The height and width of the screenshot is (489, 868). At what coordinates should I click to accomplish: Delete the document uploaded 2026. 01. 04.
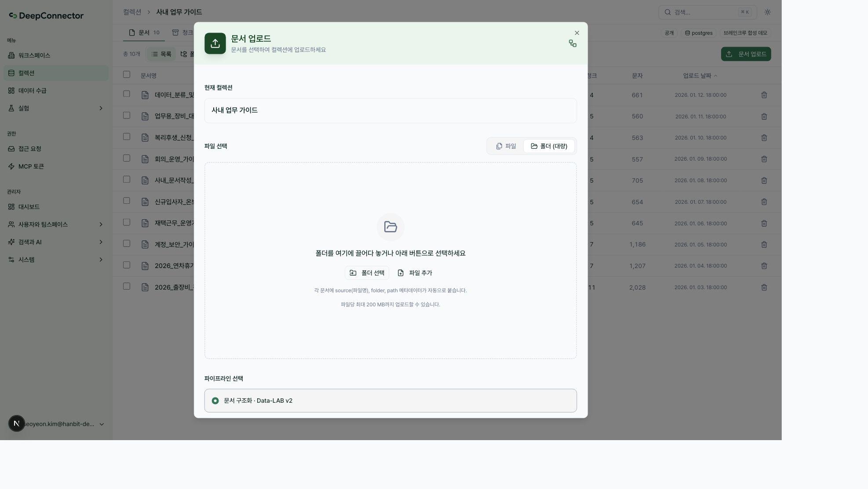[x=764, y=266]
